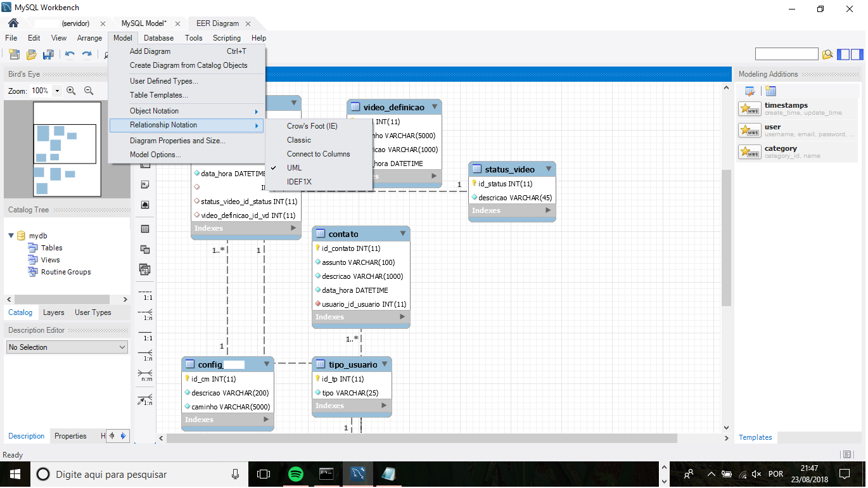
Task: Click the new table template icon in Modeling Additions
Action: tap(770, 91)
